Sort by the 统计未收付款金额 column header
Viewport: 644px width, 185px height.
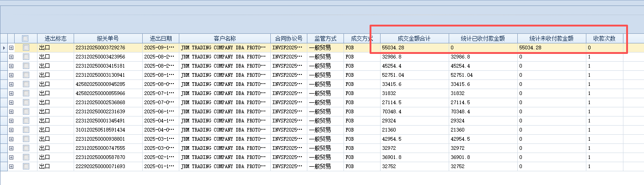point(551,38)
